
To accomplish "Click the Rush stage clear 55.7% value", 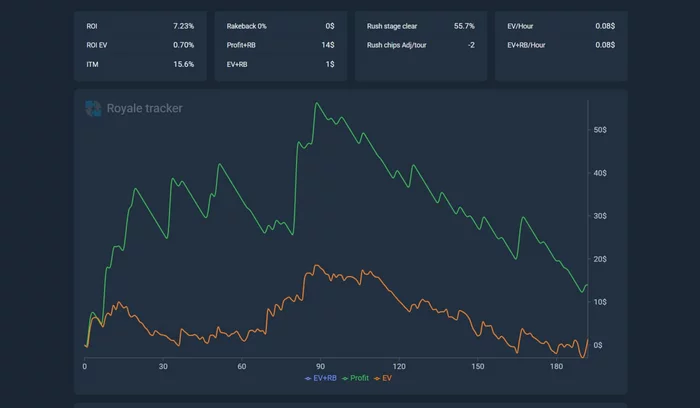I will [x=464, y=25].
